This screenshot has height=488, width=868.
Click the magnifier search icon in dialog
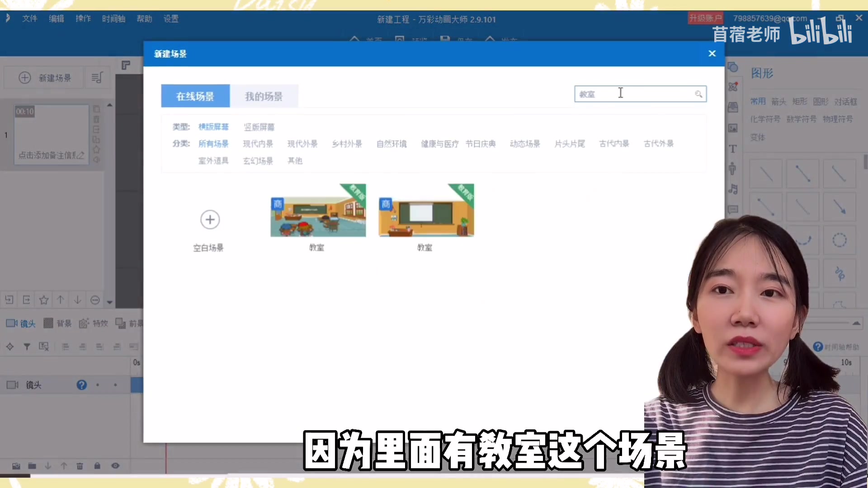[x=698, y=94]
